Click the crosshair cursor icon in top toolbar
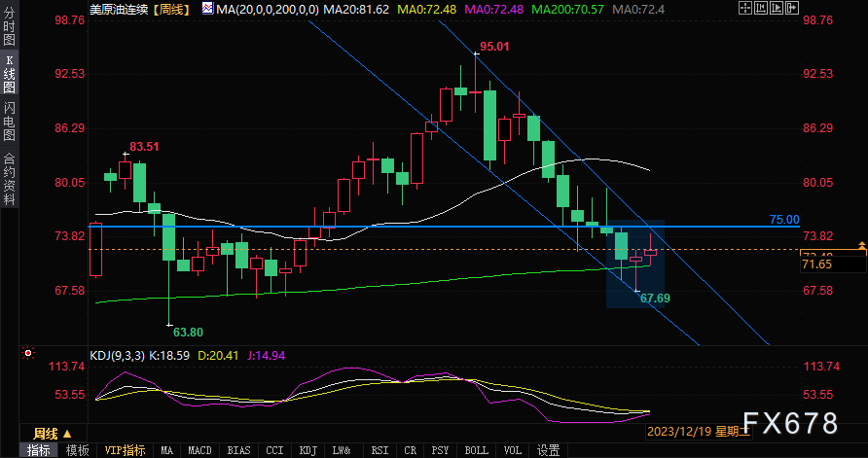 745,8
